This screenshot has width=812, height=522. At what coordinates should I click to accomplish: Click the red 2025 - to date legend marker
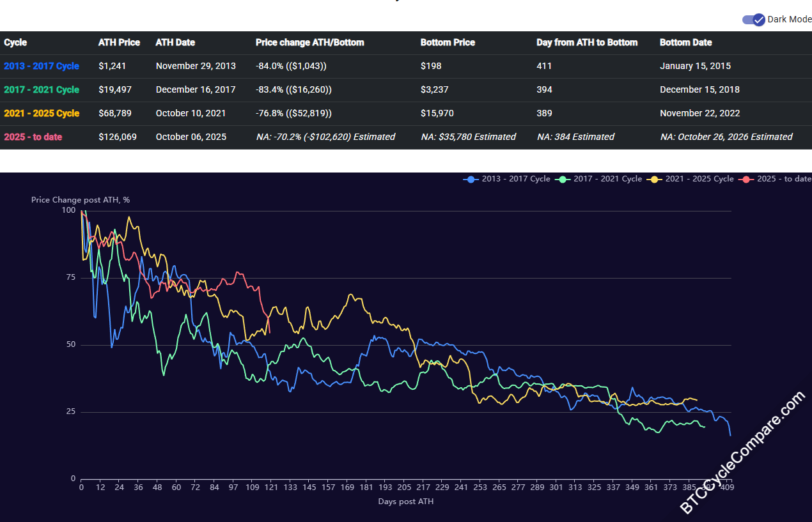click(x=746, y=179)
